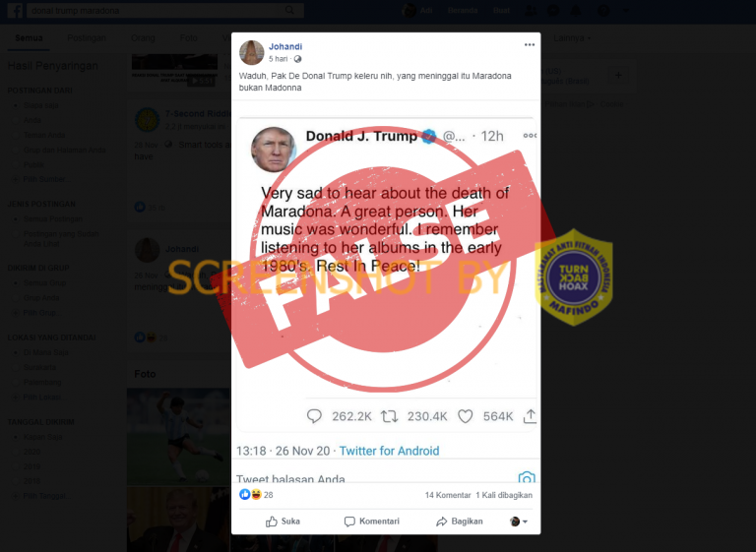Click the search magnifier icon
The height and width of the screenshot is (552, 756).
[289, 10]
